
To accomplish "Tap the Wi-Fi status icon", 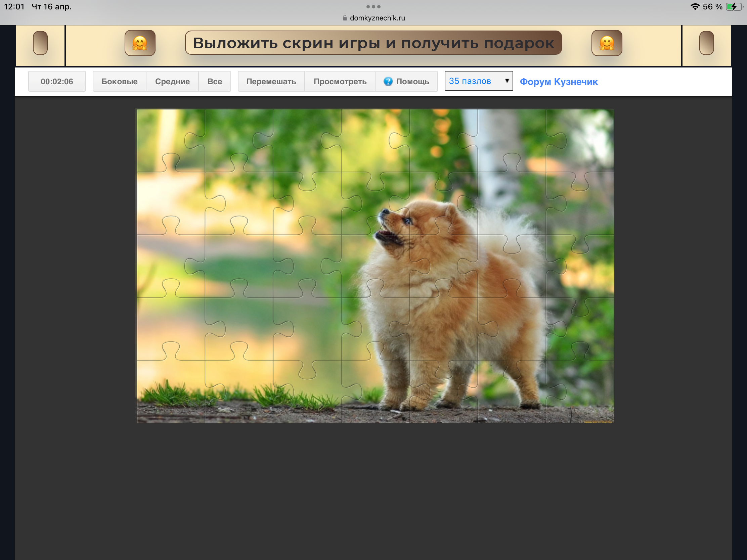I will [695, 6].
